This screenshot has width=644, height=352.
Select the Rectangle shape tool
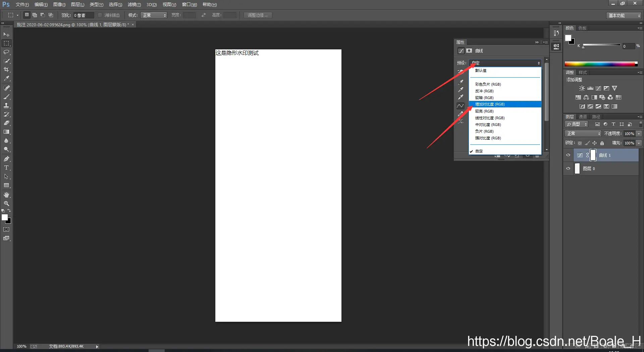click(x=6, y=185)
